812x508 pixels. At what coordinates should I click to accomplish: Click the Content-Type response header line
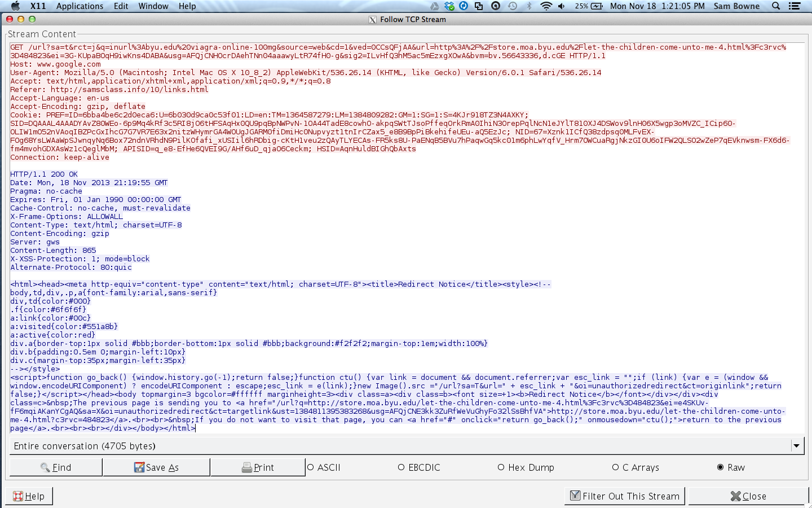click(96, 225)
